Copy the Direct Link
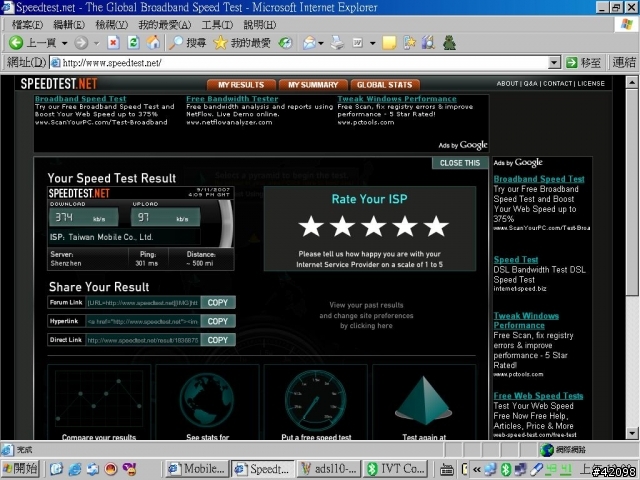This screenshot has width=640, height=480. tap(218, 340)
